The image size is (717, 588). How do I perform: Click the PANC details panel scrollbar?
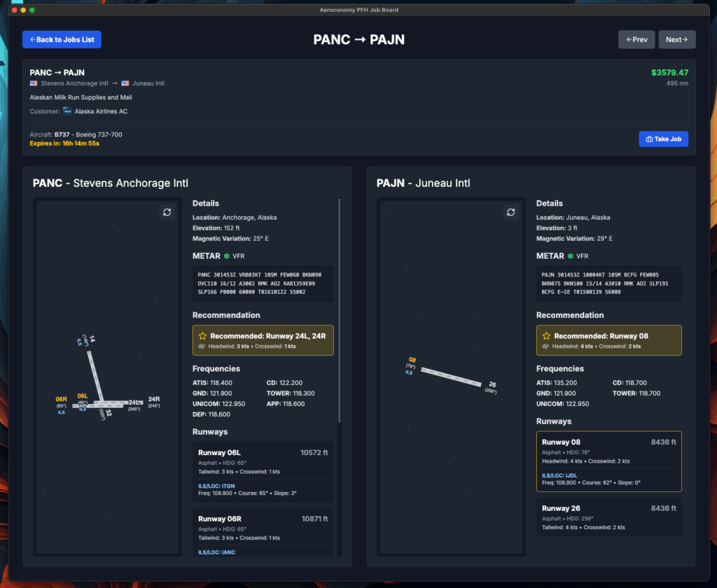pos(340,311)
